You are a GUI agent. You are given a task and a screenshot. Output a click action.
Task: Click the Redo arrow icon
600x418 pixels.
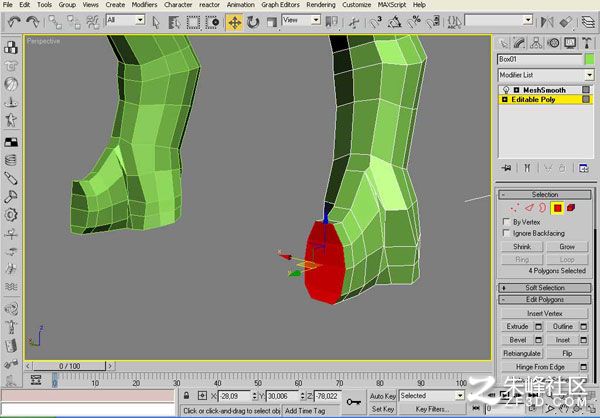coord(33,22)
